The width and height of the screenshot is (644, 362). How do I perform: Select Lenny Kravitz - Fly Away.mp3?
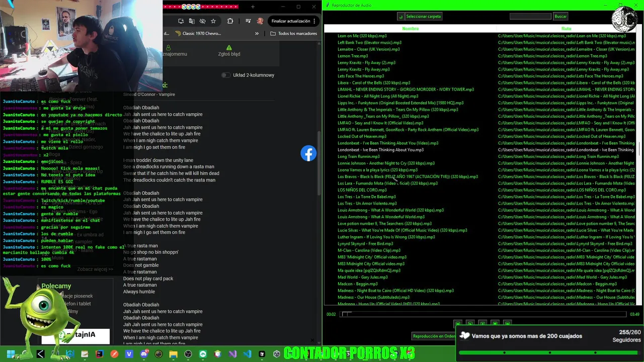click(x=364, y=69)
